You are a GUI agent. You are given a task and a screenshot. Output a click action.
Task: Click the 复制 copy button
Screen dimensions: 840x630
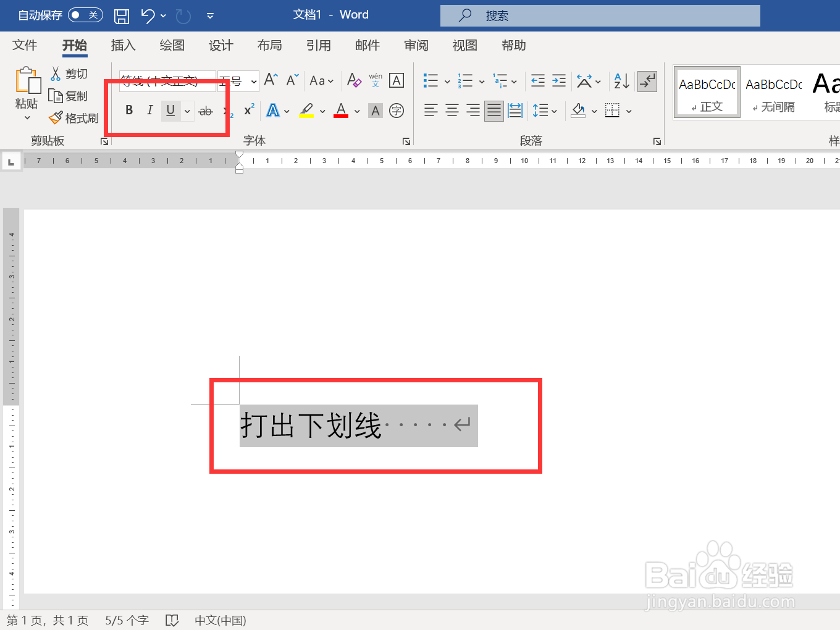(x=69, y=96)
